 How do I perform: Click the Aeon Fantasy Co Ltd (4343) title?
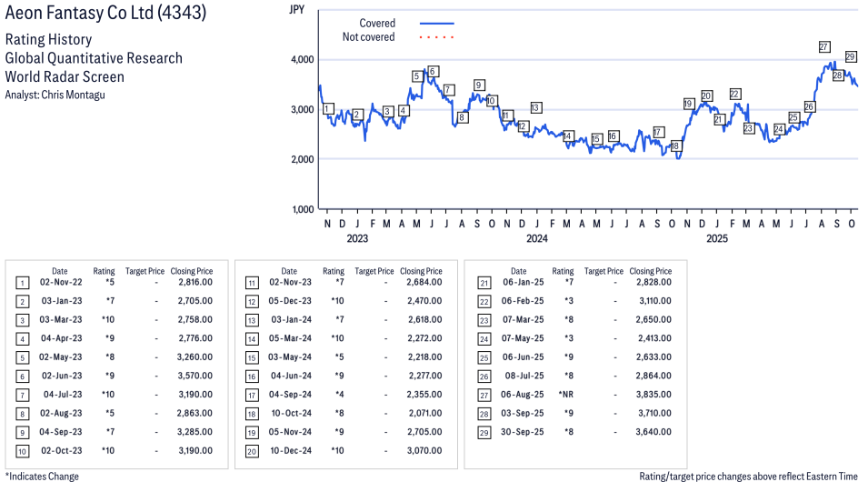[x=105, y=14]
